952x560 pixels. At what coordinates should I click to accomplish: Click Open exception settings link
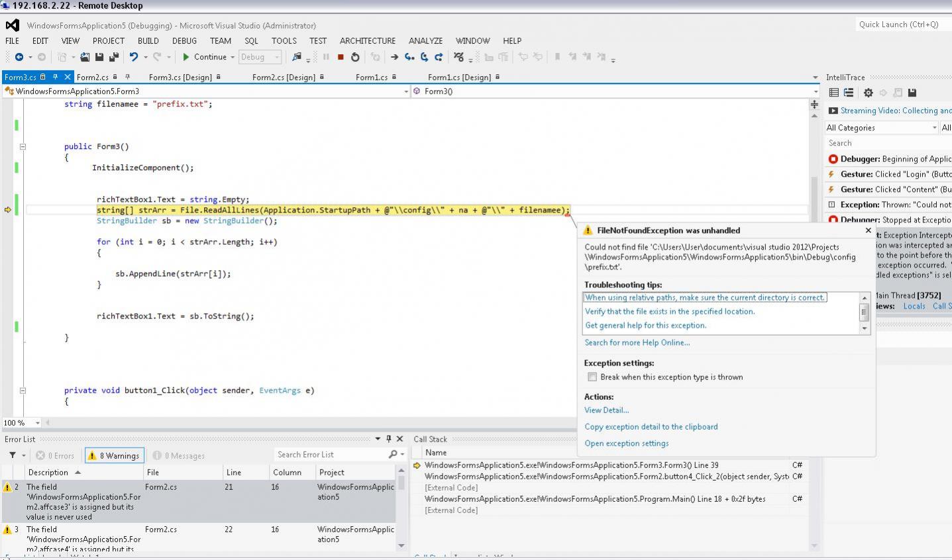click(x=626, y=443)
